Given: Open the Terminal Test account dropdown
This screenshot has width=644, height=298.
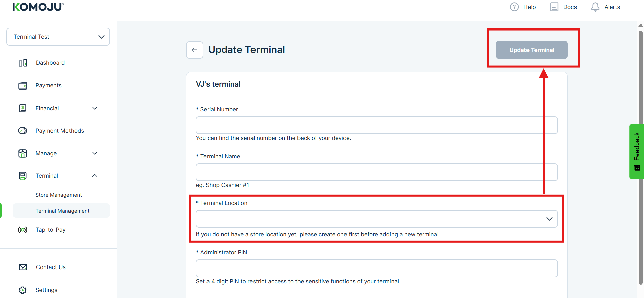Looking at the screenshot, I should [58, 37].
